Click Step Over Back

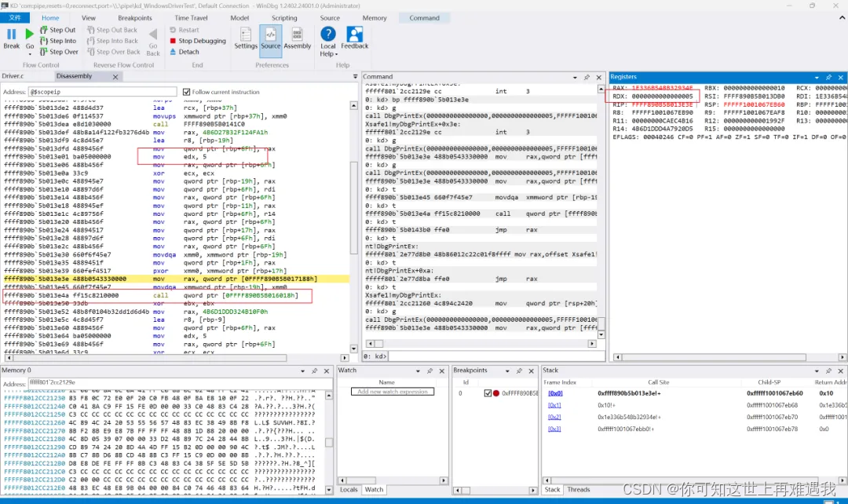coord(114,52)
